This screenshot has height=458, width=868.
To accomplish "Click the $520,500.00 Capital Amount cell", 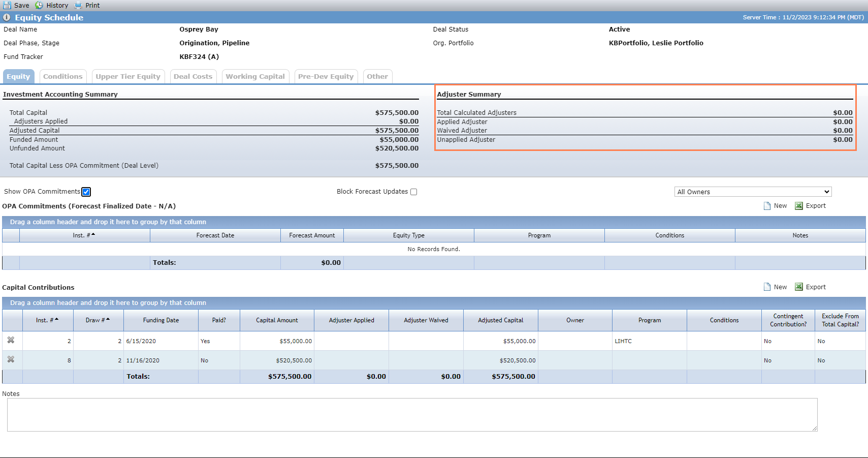I will (x=277, y=360).
